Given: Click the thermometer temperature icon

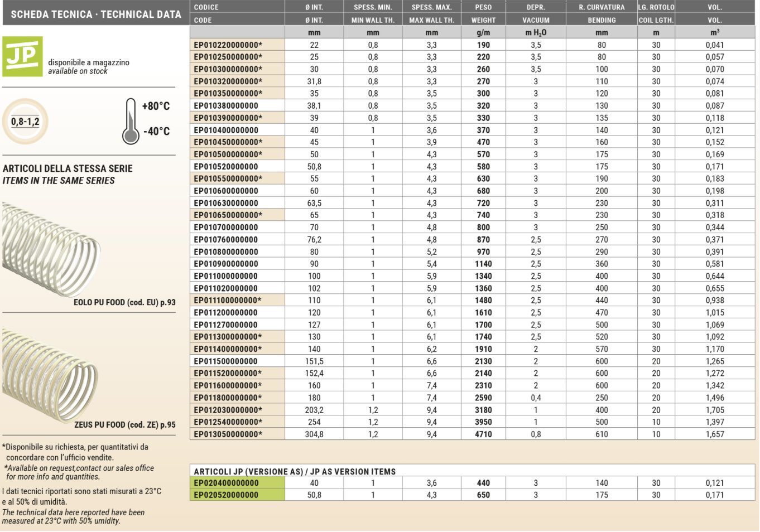Looking at the screenshot, I should [131, 121].
